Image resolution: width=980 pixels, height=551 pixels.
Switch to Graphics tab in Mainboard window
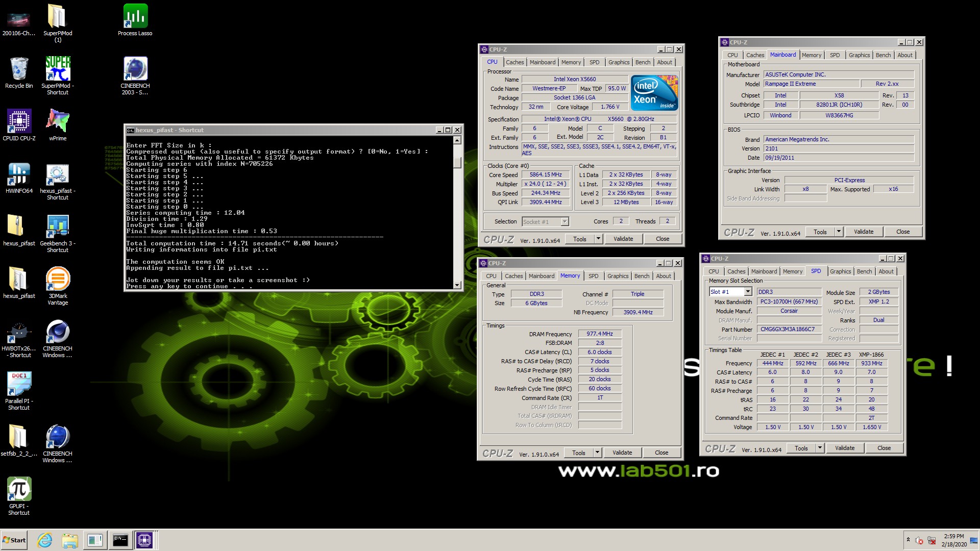point(859,55)
